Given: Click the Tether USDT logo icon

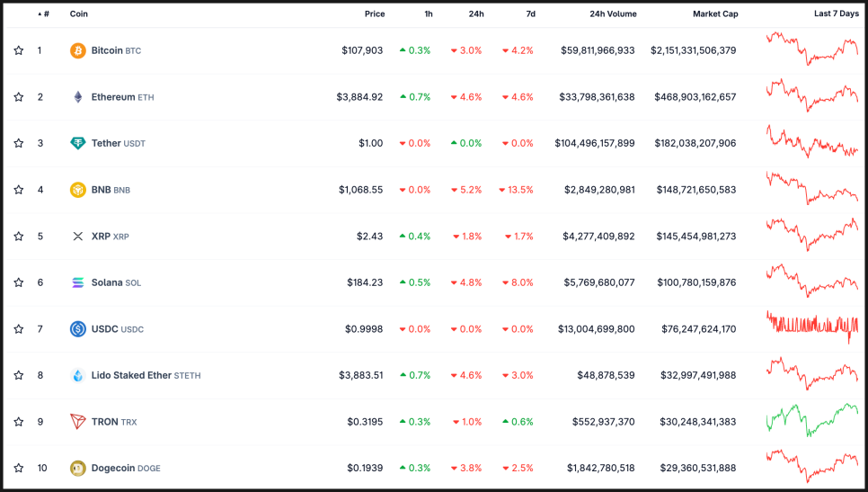Looking at the screenshot, I should coord(78,143).
